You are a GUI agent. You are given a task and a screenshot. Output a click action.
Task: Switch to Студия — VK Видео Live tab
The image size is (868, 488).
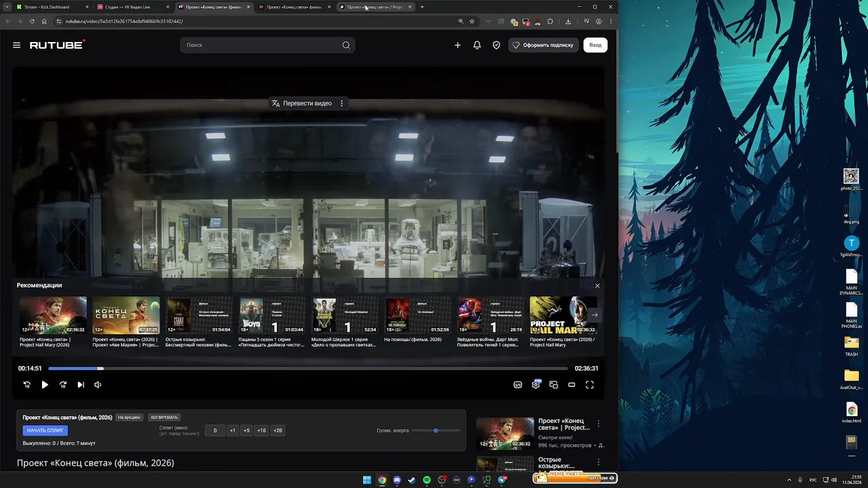[x=134, y=7]
